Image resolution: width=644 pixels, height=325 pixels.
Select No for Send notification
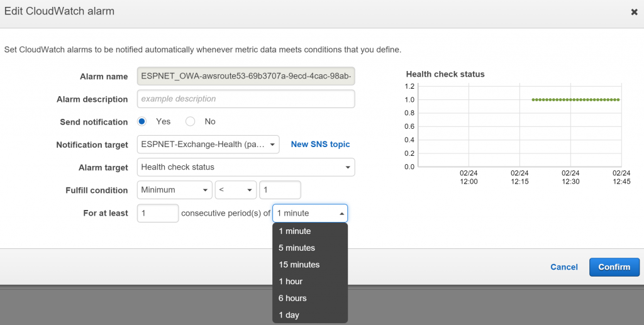(191, 121)
